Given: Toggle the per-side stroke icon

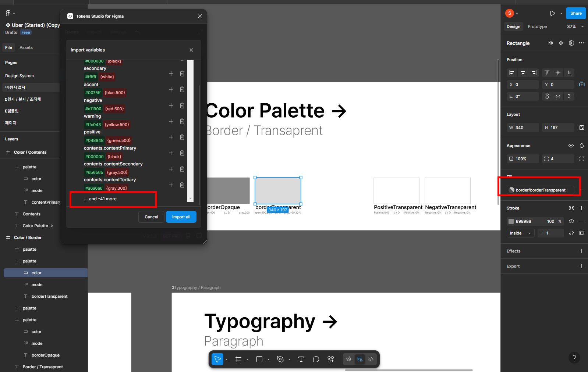Looking at the screenshot, I should 582,233.
